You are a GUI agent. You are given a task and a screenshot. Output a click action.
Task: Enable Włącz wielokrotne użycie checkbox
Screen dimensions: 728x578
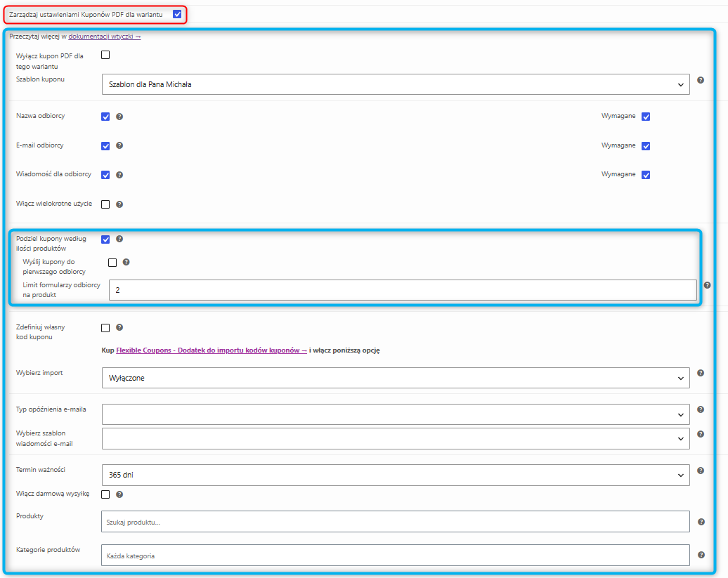pyautogui.click(x=105, y=204)
